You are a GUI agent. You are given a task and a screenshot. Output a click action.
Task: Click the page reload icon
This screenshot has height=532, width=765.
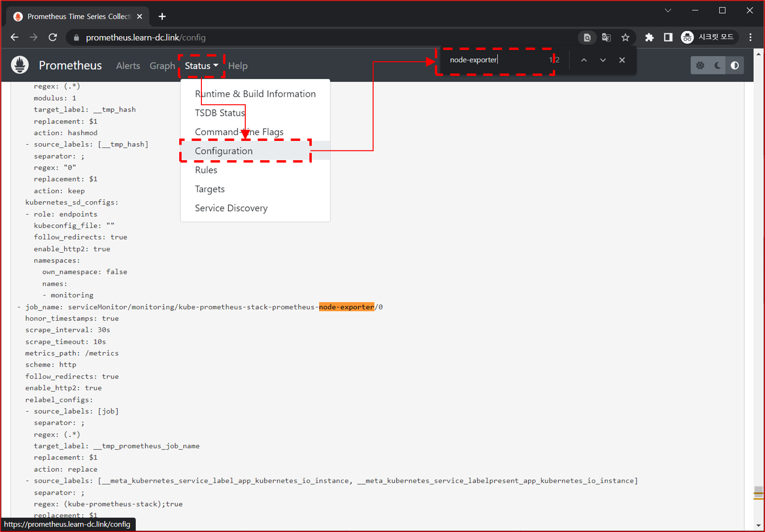(52, 37)
